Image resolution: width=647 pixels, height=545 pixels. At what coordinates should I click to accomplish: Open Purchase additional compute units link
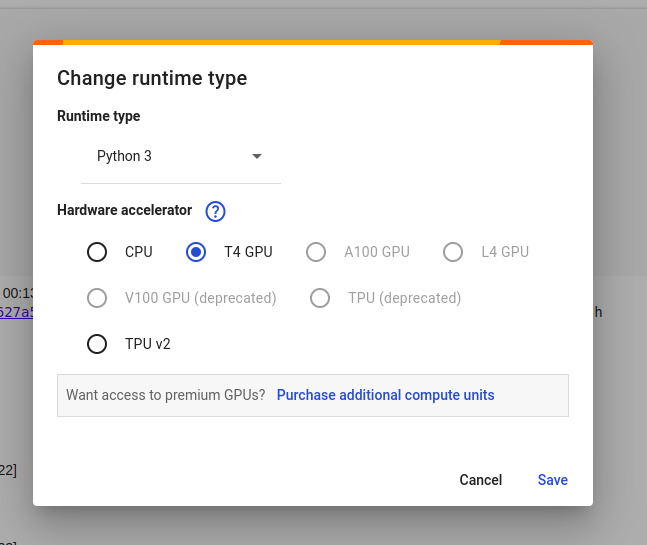click(385, 395)
